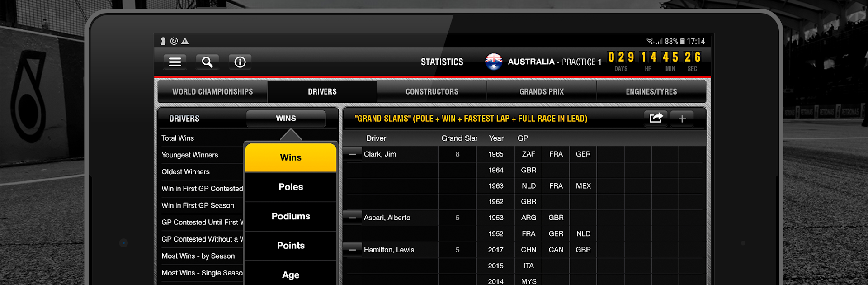This screenshot has width=868, height=285.
Task: Collapse the Hamilton, Lewis row
Action: (x=352, y=250)
